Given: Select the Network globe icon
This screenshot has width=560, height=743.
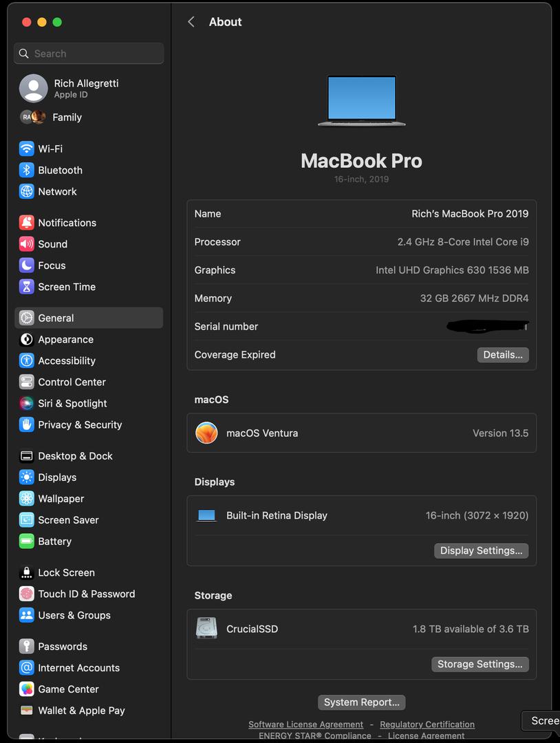Looking at the screenshot, I should click(27, 191).
